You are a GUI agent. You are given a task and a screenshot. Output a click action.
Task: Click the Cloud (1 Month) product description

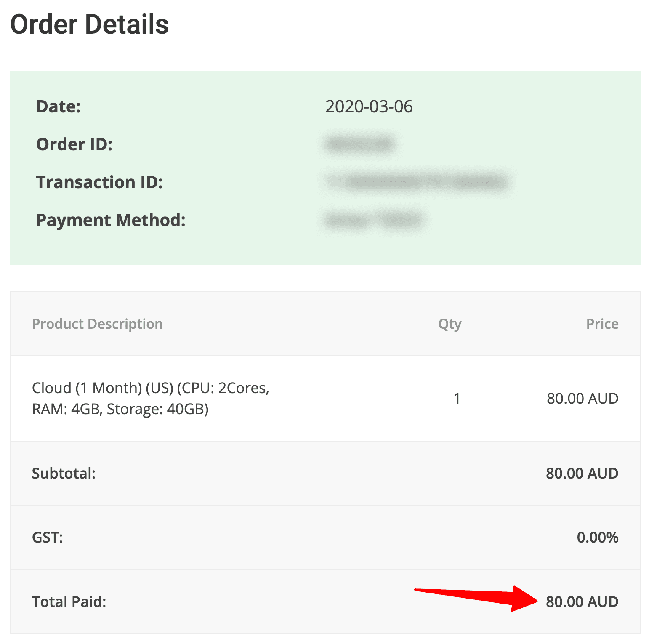pyautogui.click(x=151, y=398)
